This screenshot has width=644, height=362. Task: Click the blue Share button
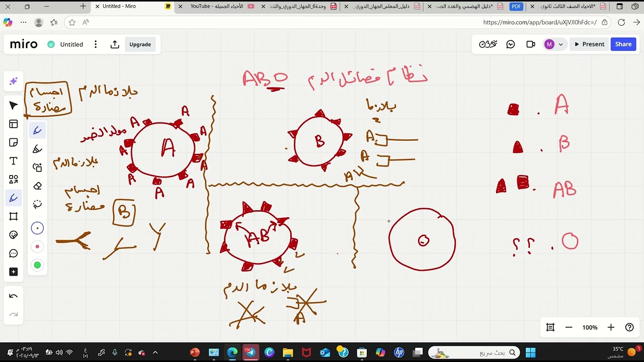coord(623,44)
